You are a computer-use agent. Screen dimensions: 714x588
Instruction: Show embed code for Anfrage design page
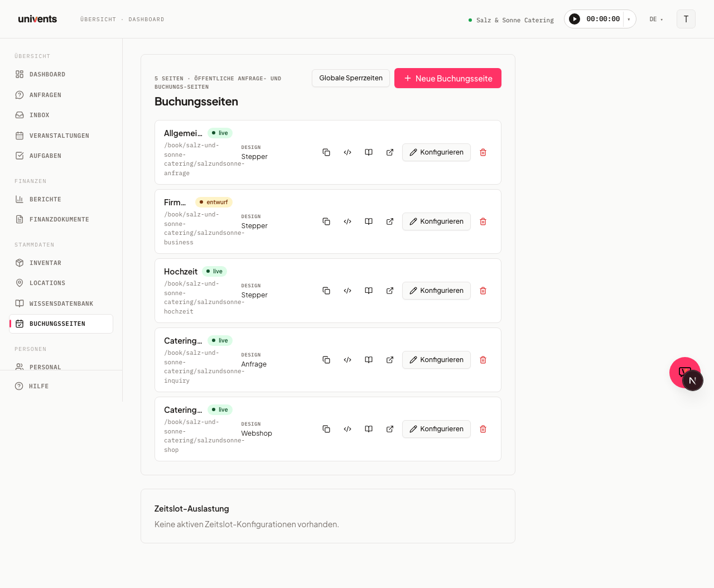[x=348, y=360]
